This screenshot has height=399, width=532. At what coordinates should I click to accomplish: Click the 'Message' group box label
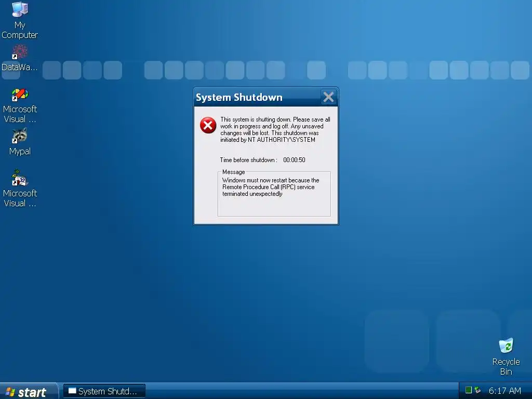point(233,172)
